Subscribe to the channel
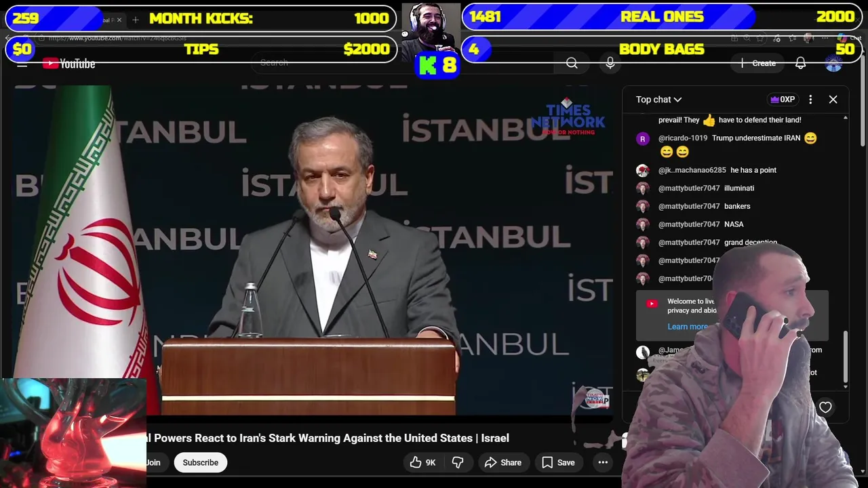 [x=201, y=462]
